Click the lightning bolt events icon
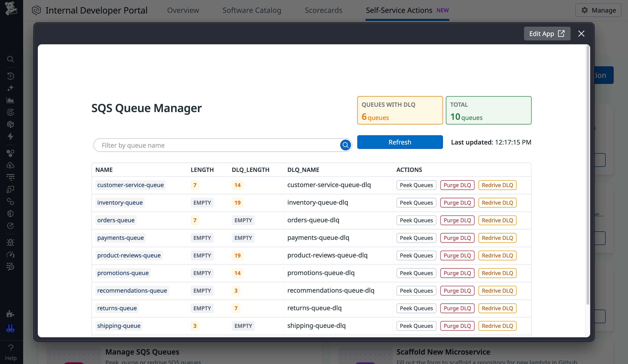The width and height of the screenshot is (628, 364). click(10, 137)
